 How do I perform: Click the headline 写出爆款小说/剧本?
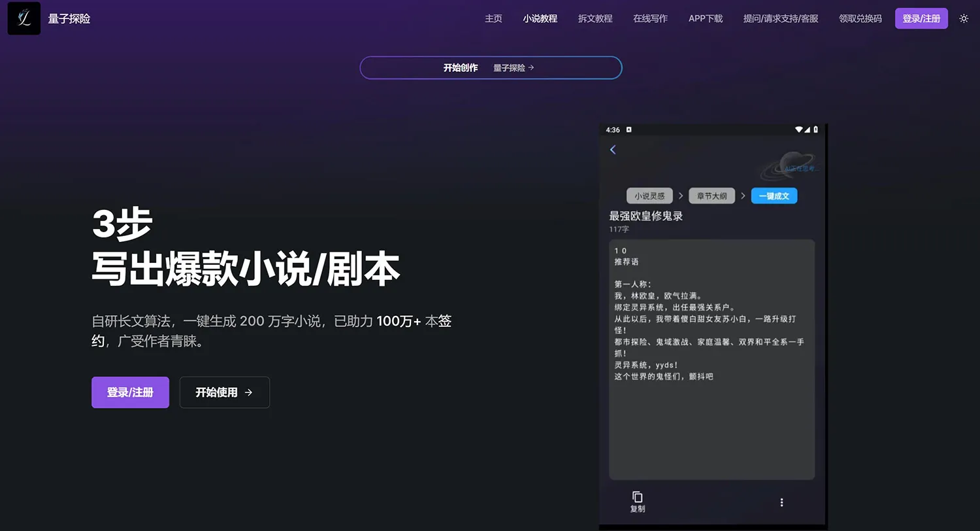tap(246, 268)
